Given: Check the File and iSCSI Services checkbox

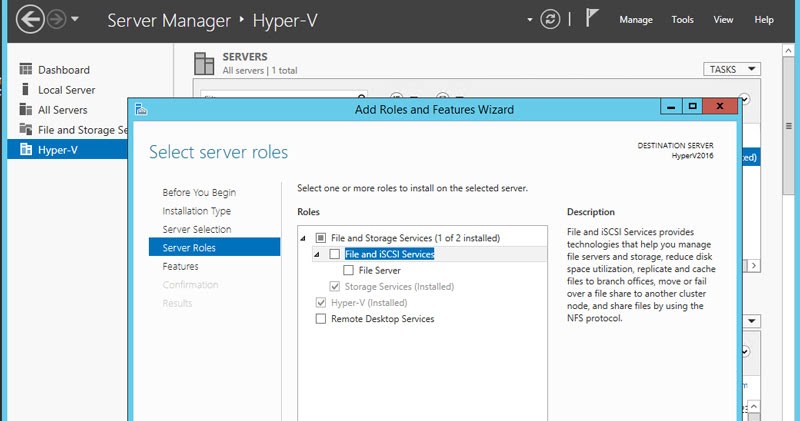Looking at the screenshot, I should (x=335, y=254).
